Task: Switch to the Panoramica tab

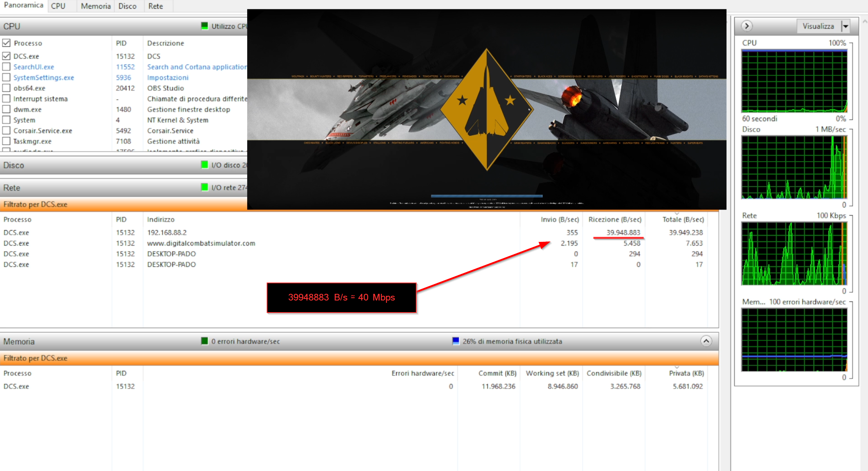Action: pos(23,5)
